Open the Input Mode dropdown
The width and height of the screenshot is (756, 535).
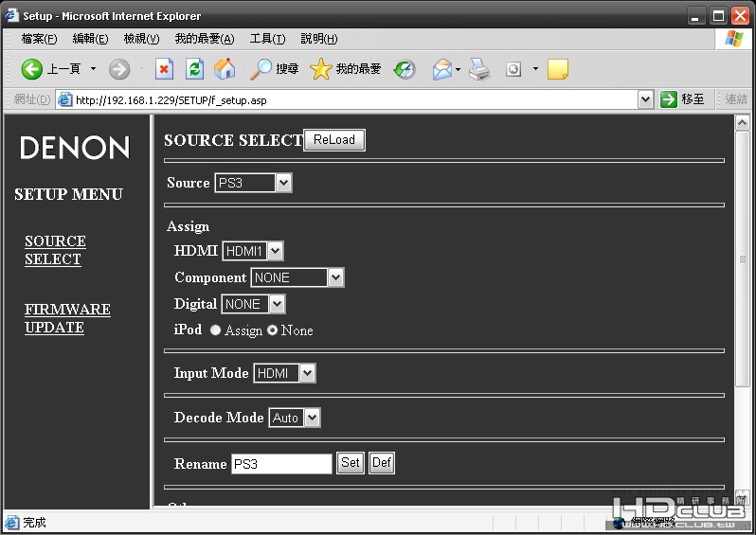284,373
